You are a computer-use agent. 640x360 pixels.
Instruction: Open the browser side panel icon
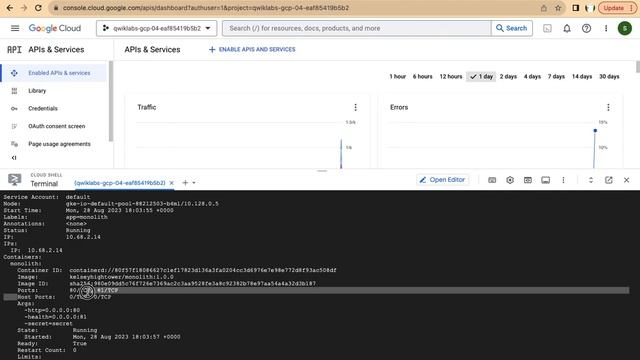(x=576, y=8)
